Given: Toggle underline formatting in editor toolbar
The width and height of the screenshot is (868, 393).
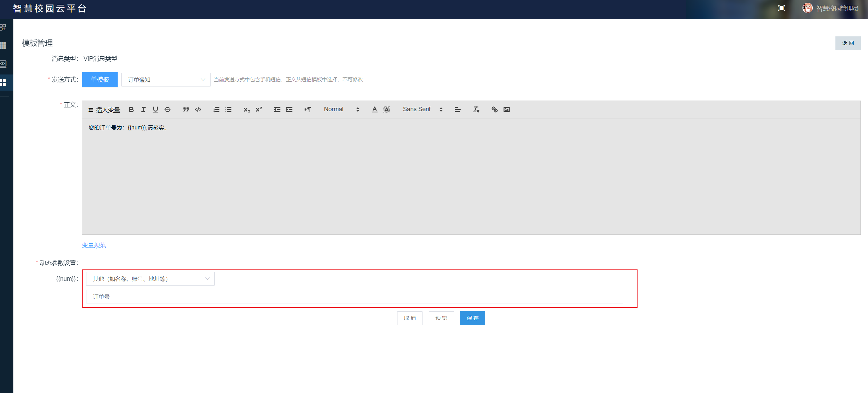Looking at the screenshot, I should pos(155,109).
